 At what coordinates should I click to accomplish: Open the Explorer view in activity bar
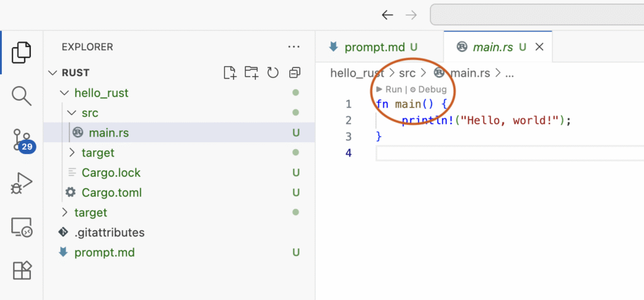[x=21, y=52]
